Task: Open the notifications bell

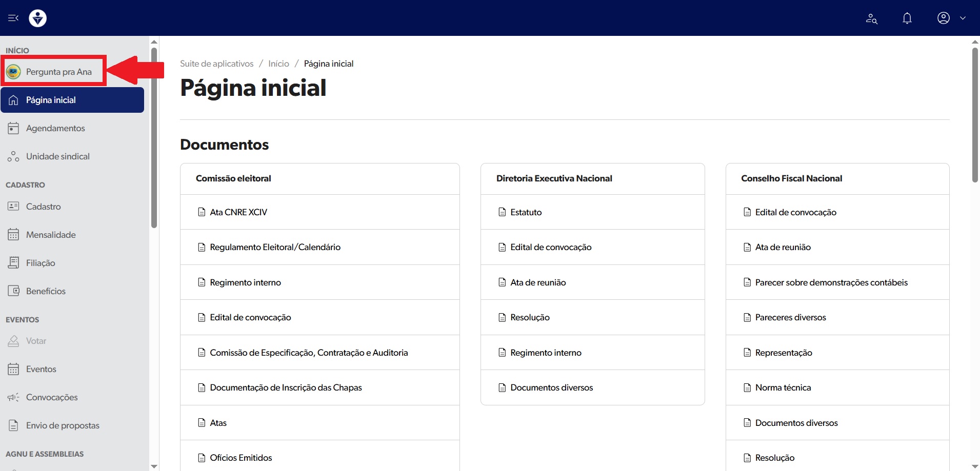Action: [907, 18]
